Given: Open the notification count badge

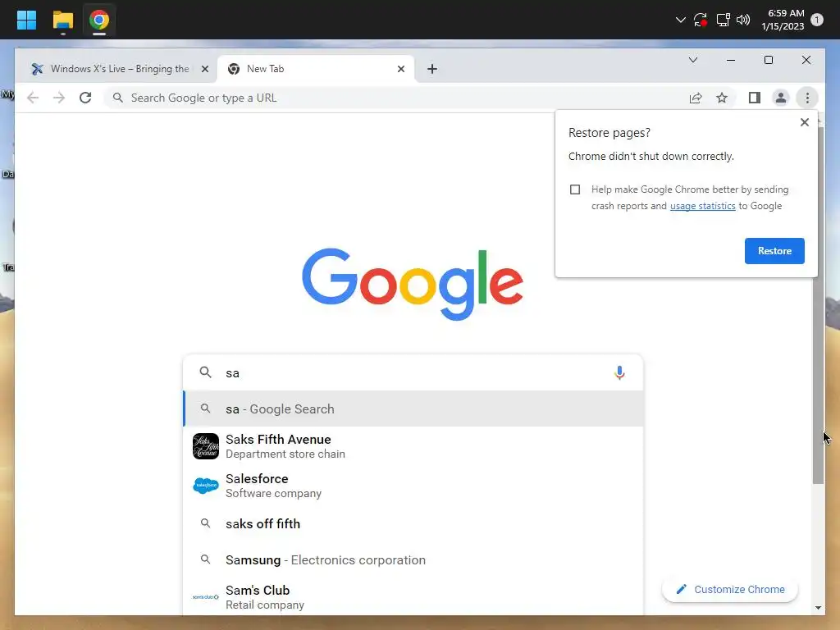Looking at the screenshot, I should 816,20.
